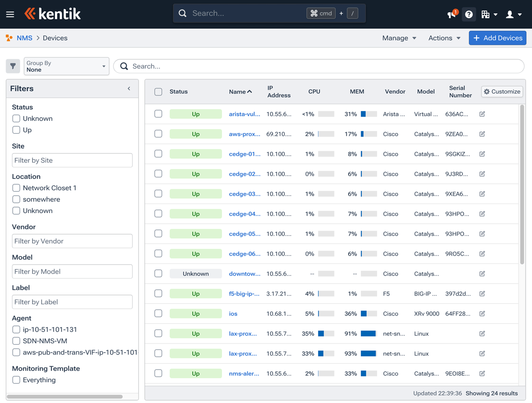Click the notifications bell icon
The image size is (532, 403).
point(451,14)
